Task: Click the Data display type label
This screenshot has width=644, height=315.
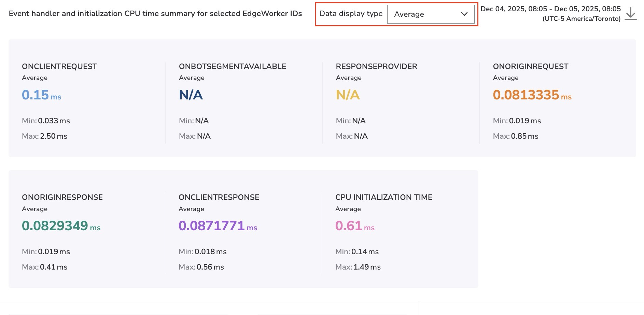Action: tap(351, 14)
